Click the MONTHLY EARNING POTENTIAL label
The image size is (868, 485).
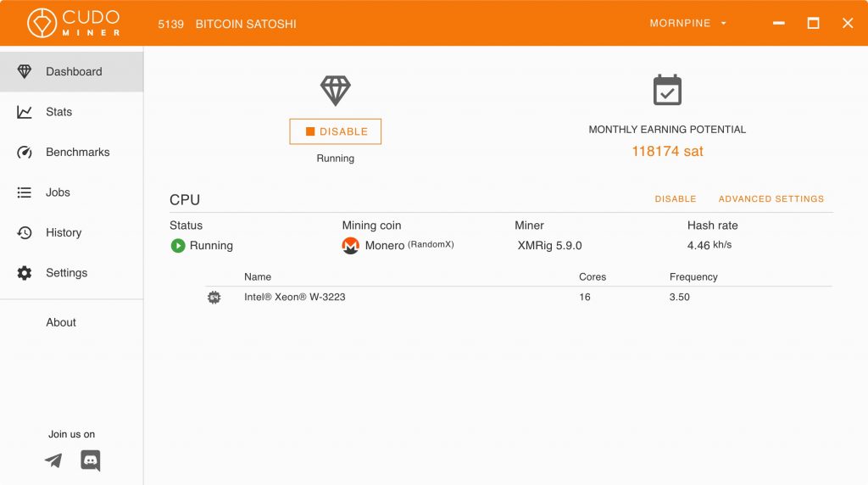click(667, 130)
